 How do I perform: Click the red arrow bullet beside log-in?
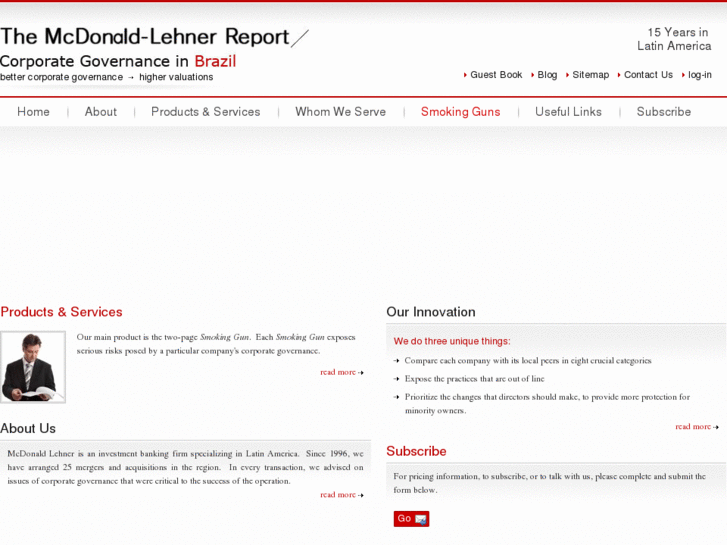pyautogui.click(x=683, y=75)
